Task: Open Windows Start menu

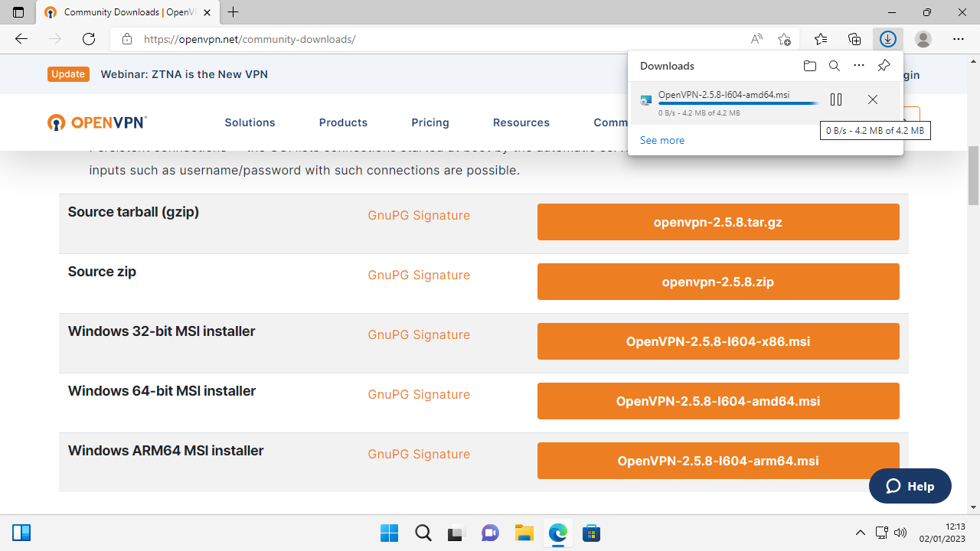Action: coord(389,533)
